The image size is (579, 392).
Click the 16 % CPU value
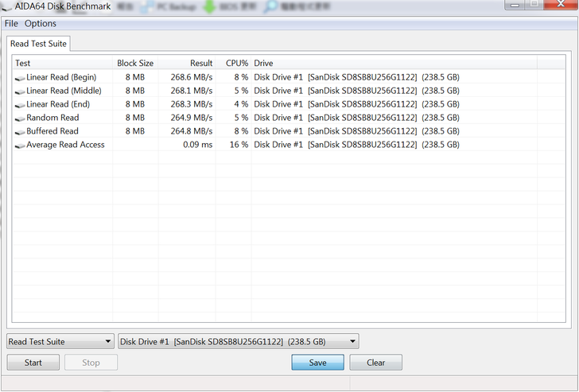(239, 145)
